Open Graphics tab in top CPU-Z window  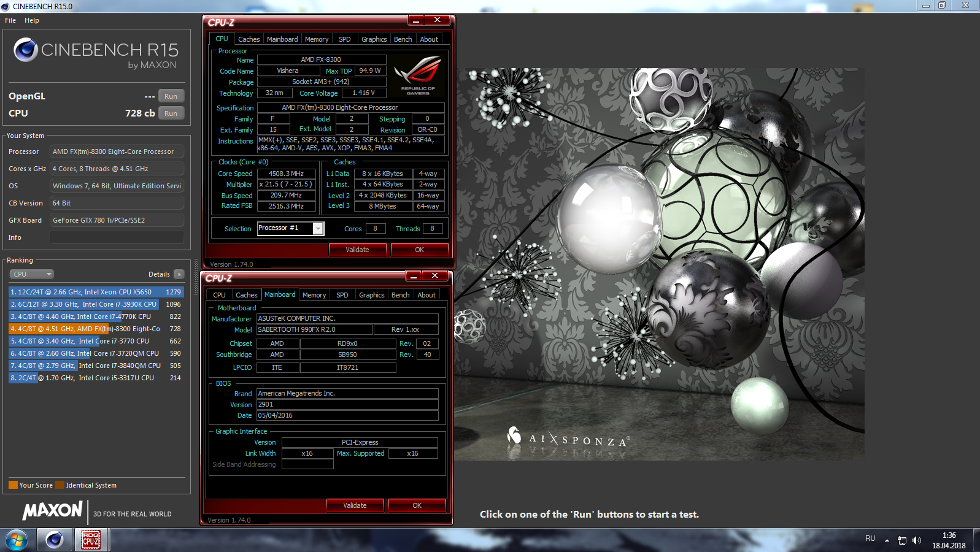(374, 39)
